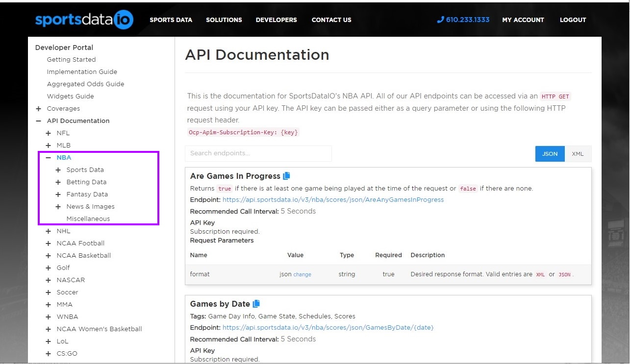The height and width of the screenshot is (364, 631).
Task: Expand the LoL plus icon
Action: pyautogui.click(x=48, y=341)
